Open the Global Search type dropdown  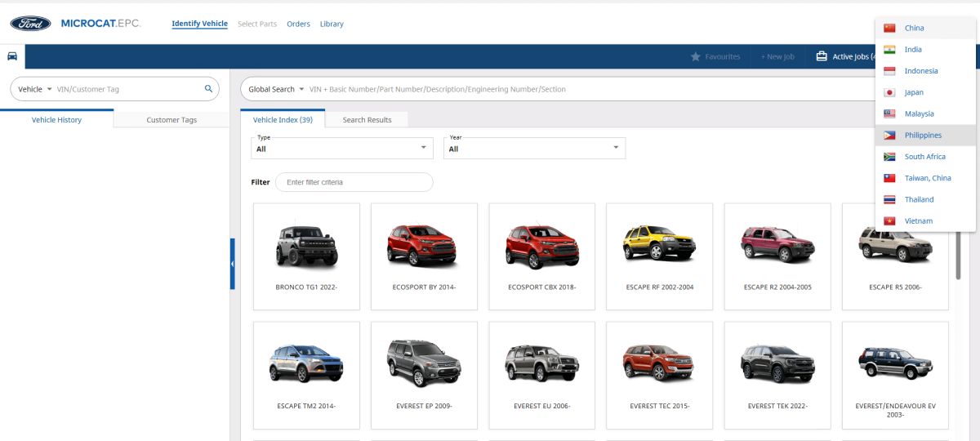coord(276,89)
